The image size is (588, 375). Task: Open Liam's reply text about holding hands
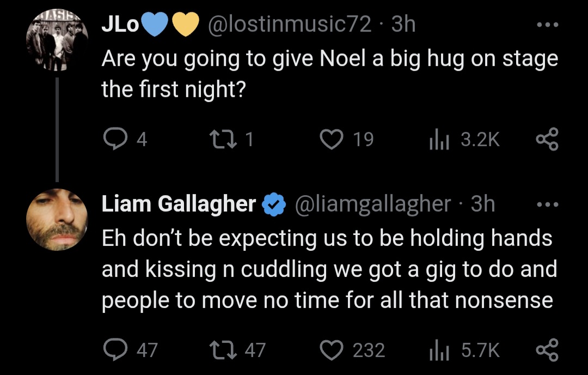329,269
